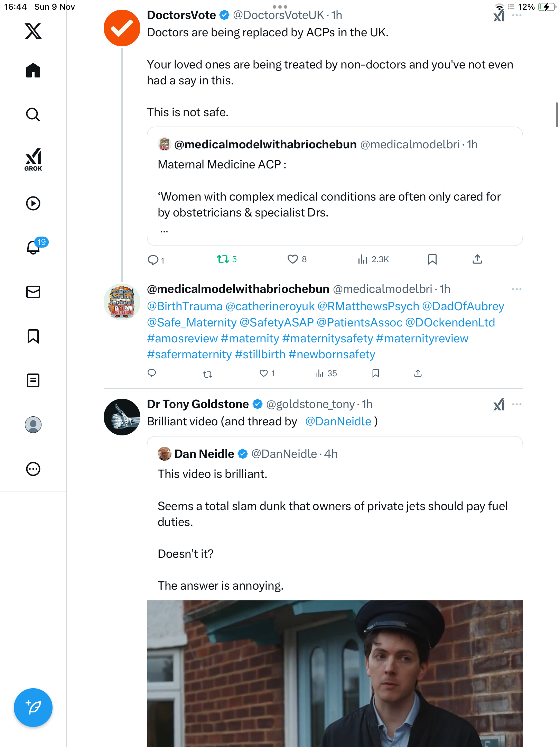Open the Grok sidebar item

point(33,159)
